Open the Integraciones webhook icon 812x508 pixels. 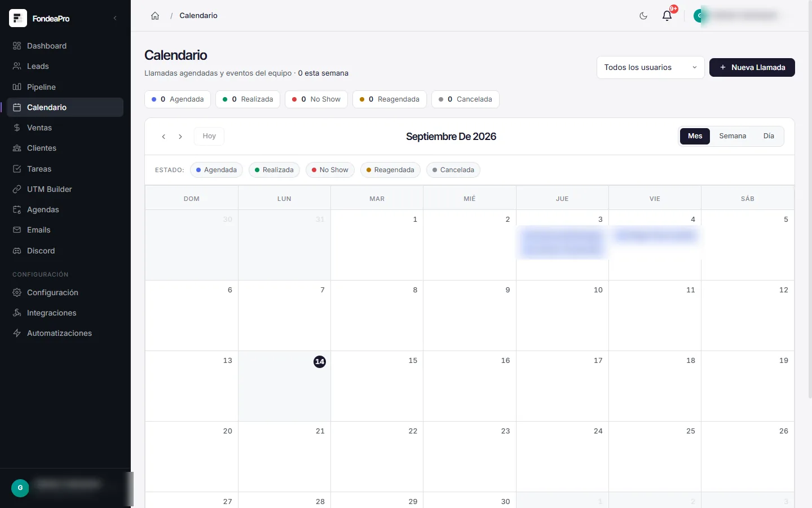point(17,313)
